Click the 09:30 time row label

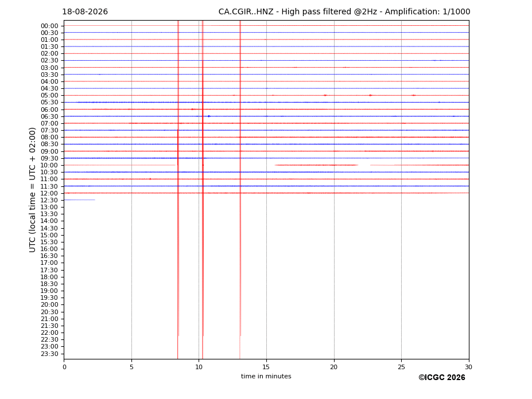coord(49,158)
